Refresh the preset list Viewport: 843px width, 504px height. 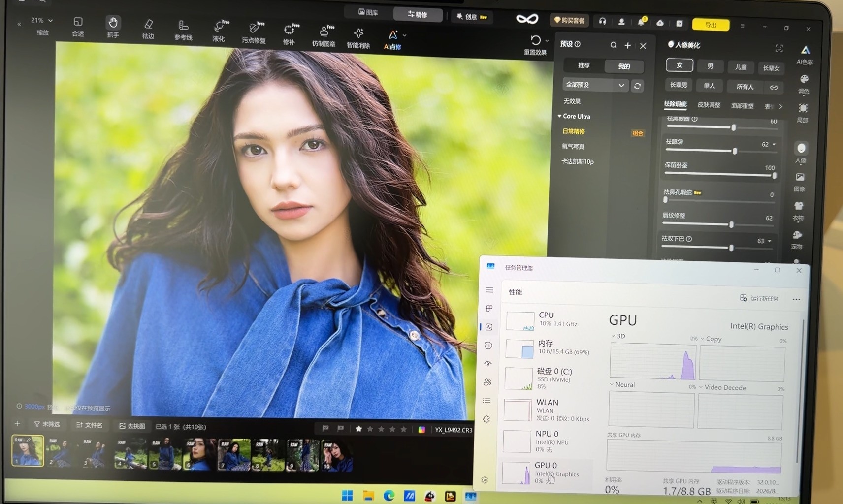pos(637,86)
